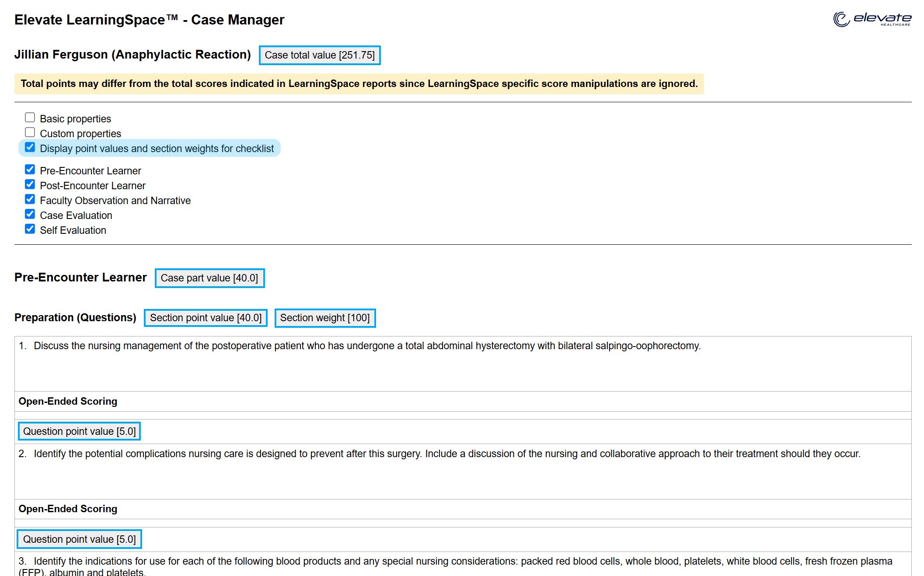The image size is (924, 576).
Task: Click the Self Evaluation label
Action: [73, 230]
